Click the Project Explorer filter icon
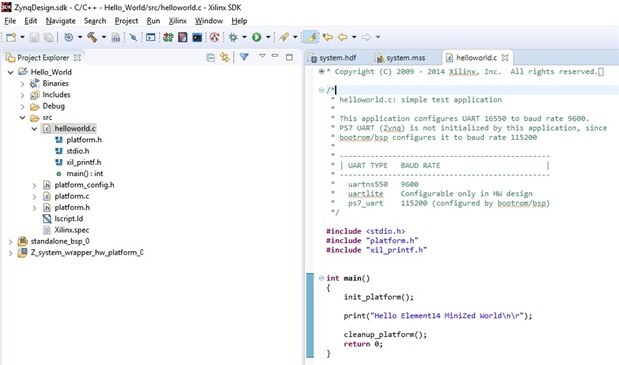Screen dimensions: 619x365 click(x=244, y=57)
